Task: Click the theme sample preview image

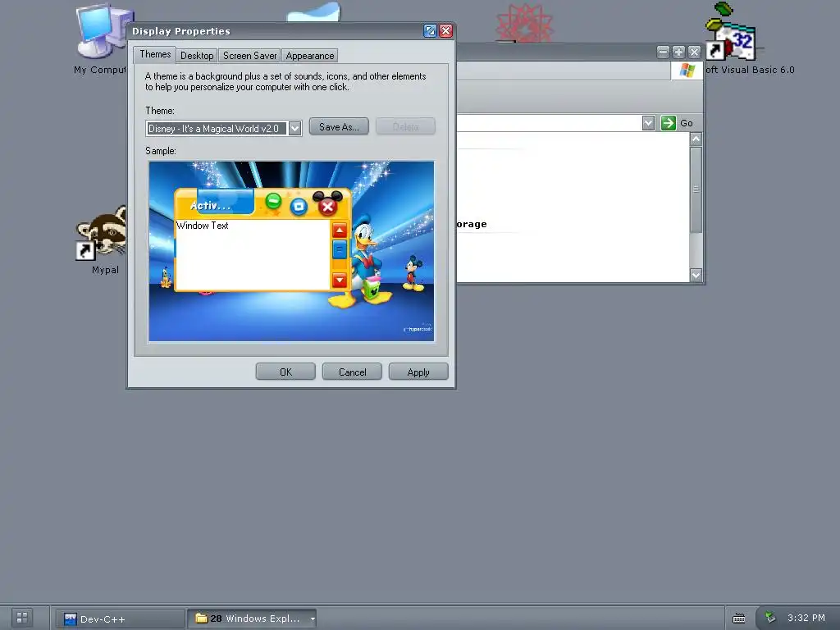Action: click(291, 251)
